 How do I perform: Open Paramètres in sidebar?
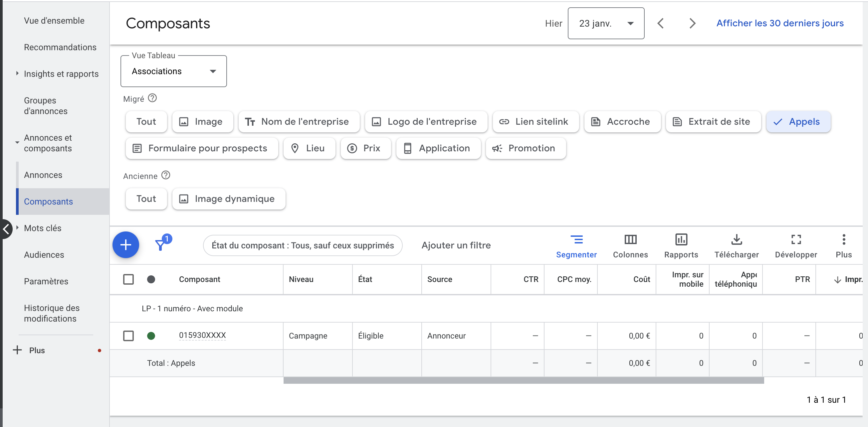(46, 281)
